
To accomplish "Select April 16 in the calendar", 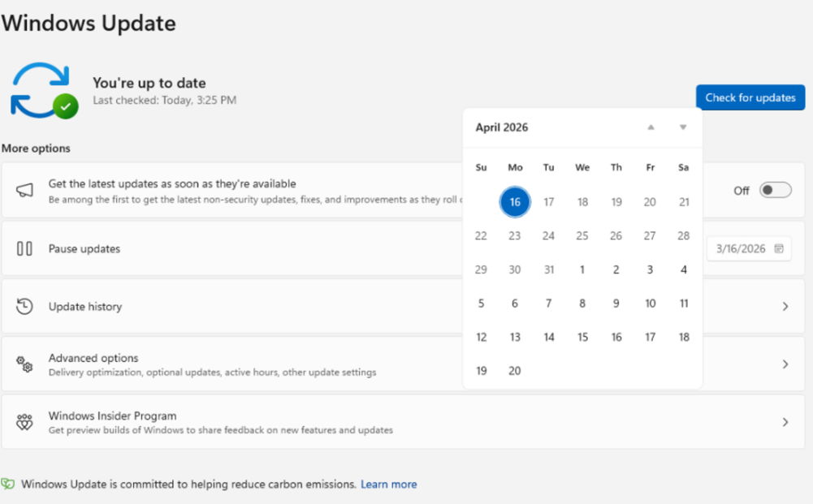I will click(514, 202).
